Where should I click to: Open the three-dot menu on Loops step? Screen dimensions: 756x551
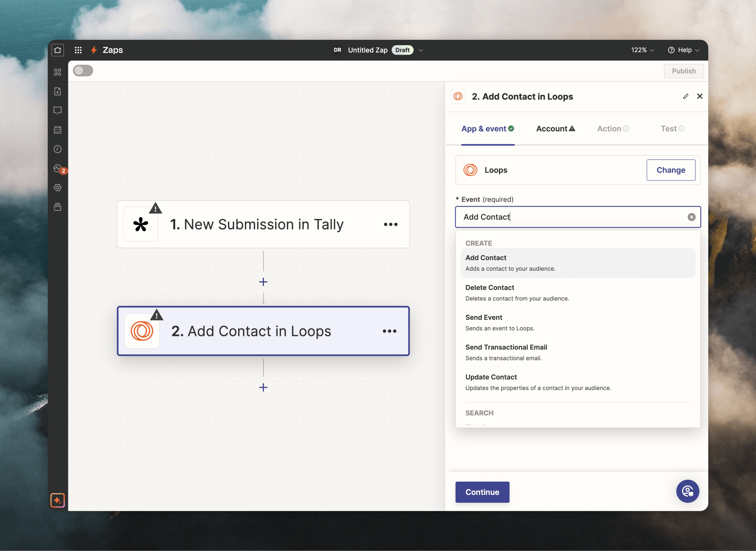click(390, 331)
